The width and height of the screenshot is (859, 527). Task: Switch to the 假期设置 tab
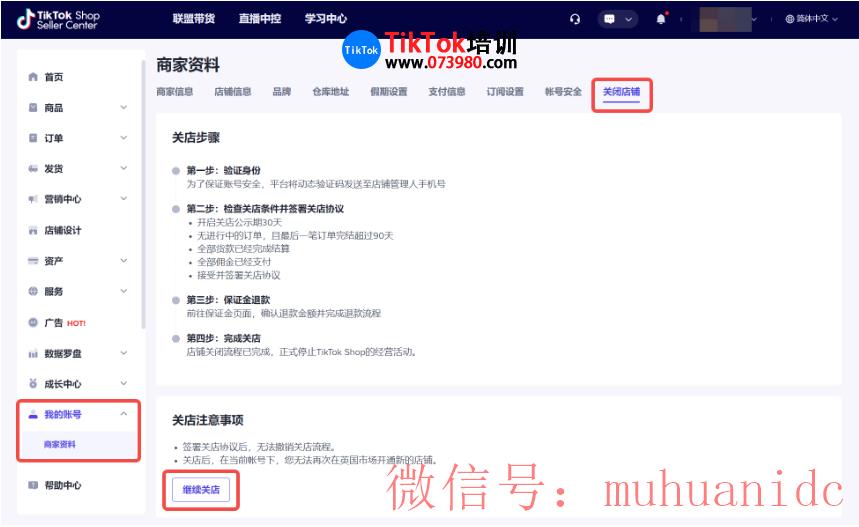(389, 91)
